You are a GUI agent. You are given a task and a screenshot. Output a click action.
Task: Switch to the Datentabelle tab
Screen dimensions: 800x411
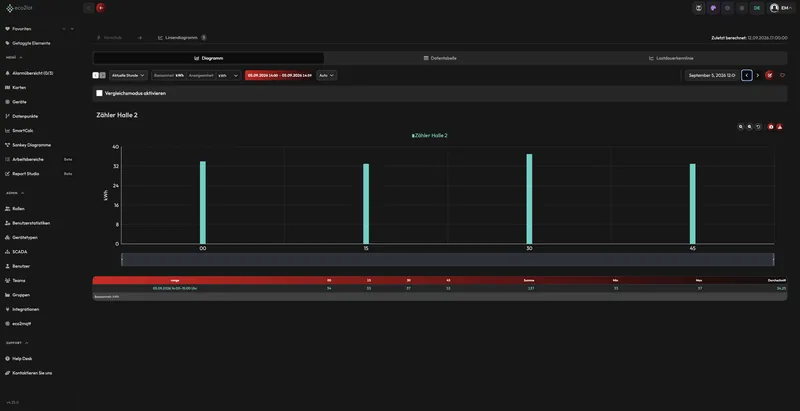(x=440, y=58)
